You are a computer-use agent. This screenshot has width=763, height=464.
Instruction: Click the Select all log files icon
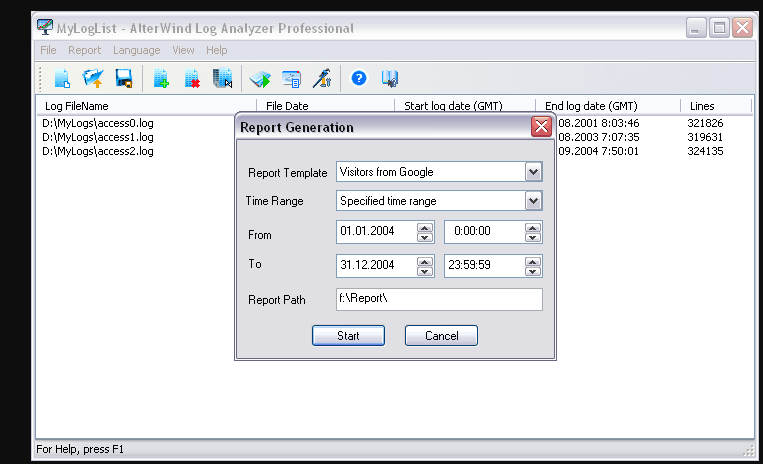(x=223, y=78)
